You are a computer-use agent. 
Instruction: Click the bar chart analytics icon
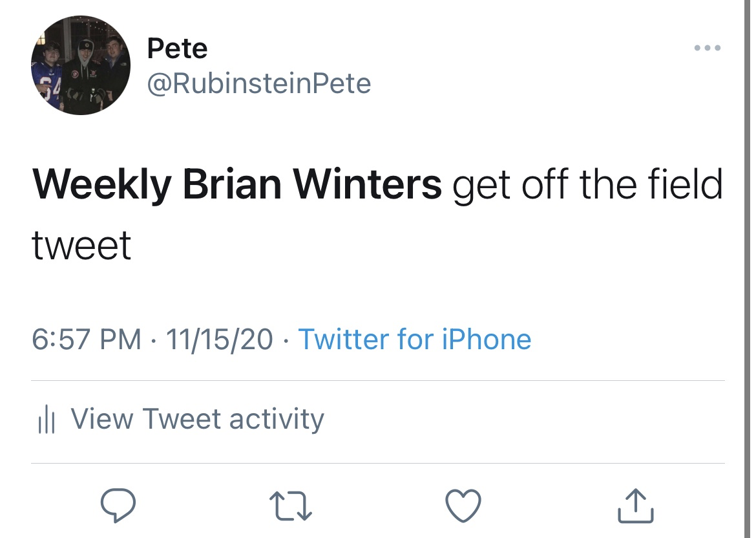click(45, 420)
